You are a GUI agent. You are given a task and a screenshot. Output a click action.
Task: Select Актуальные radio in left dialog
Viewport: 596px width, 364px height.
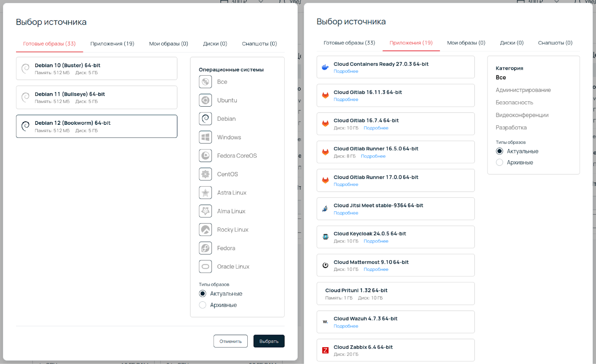point(203,294)
